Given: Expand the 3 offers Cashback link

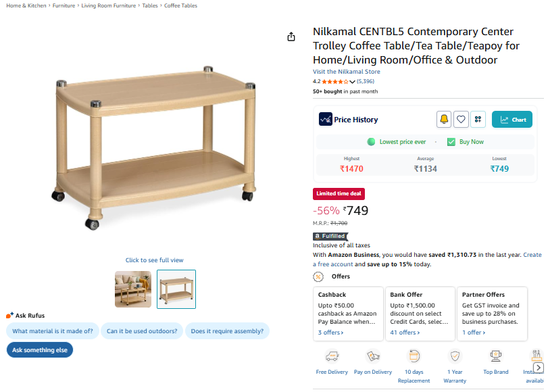Looking at the screenshot, I should tap(331, 333).
